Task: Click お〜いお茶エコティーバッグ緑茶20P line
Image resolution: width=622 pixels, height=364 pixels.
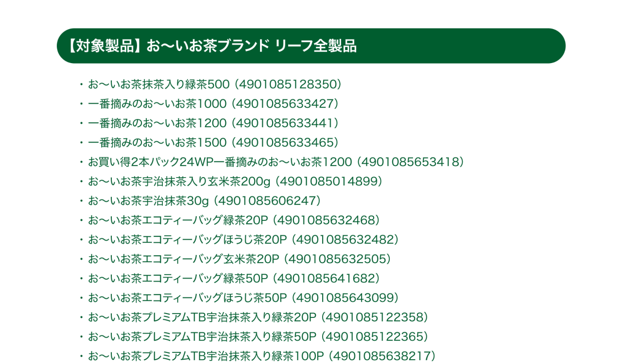Action: (229, 220)
